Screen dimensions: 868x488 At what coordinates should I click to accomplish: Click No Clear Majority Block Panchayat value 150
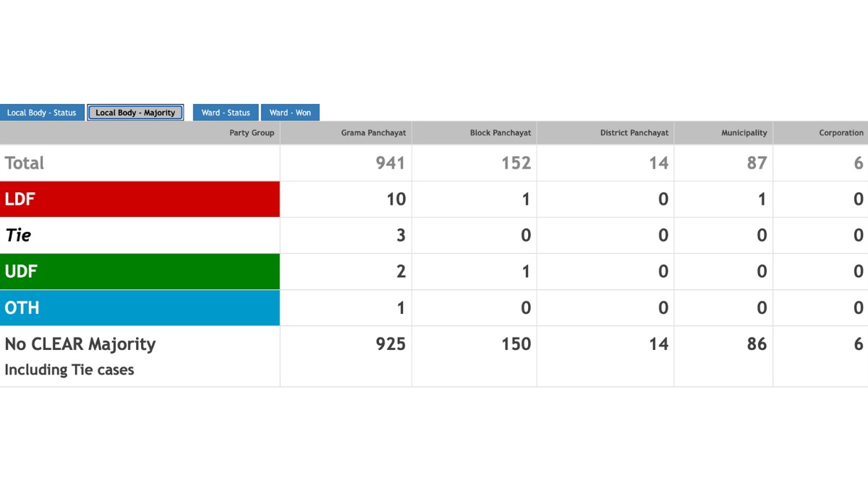[516, 344]
